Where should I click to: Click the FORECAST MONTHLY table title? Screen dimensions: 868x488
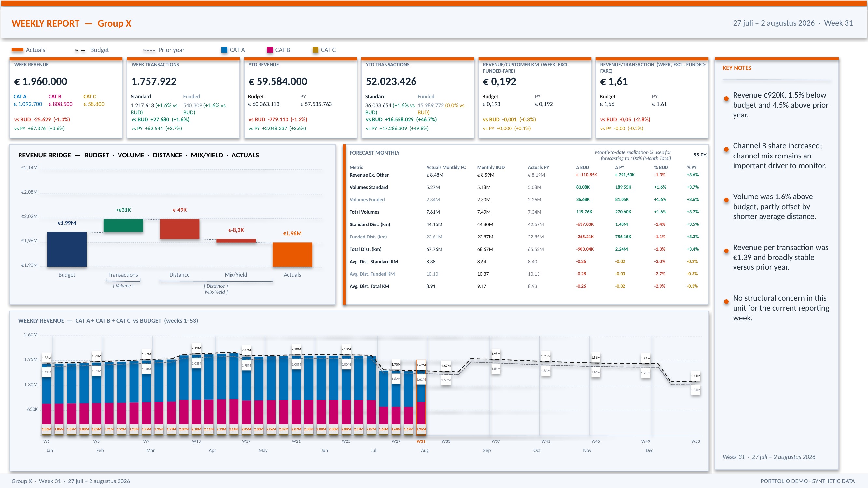click(x=374, y=153)
